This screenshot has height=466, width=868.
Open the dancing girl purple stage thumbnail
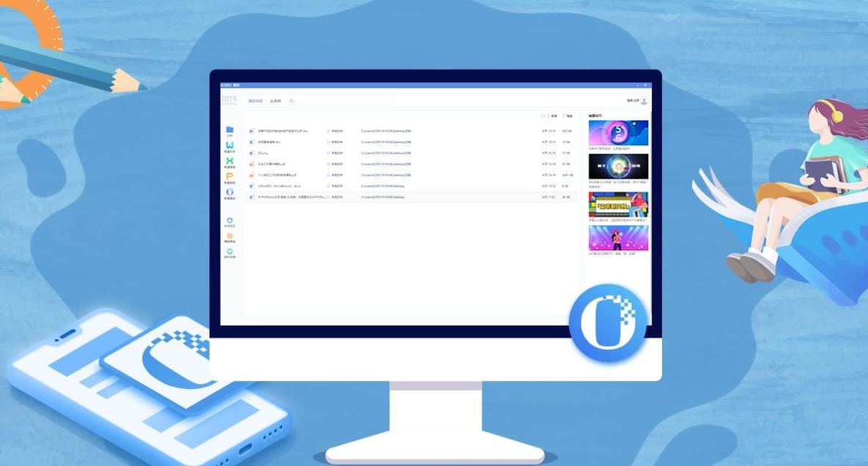pyautogui.click(x=618, y=238)
